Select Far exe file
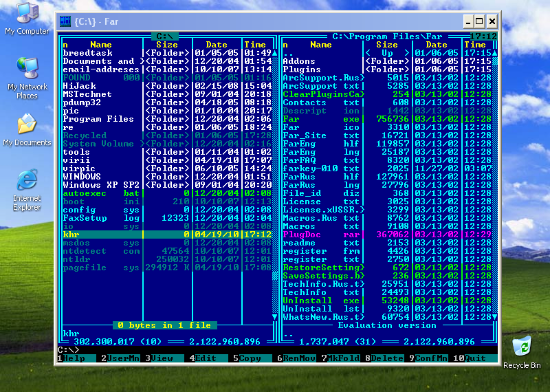 [387, 119]
